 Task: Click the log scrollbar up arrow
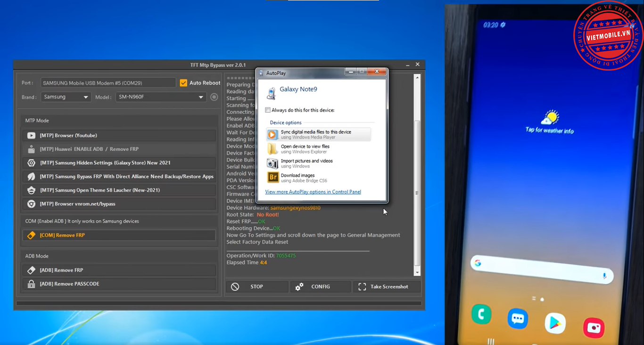coord(417,77)
